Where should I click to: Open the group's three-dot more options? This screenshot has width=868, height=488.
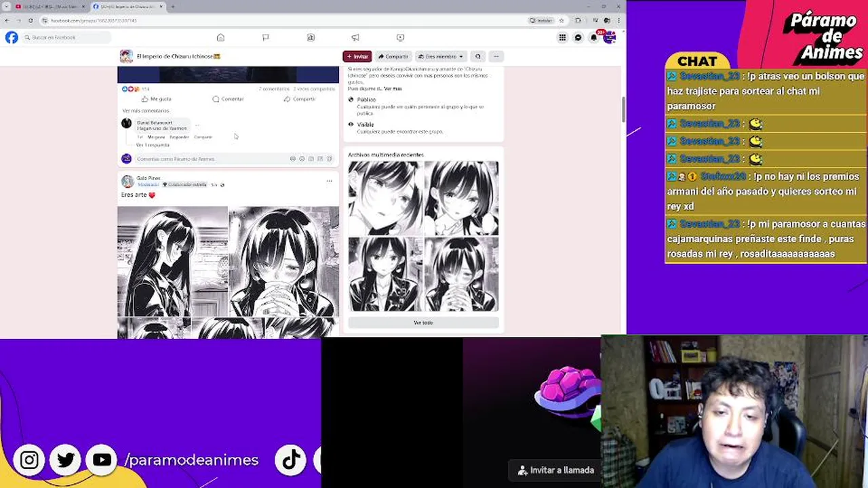(496, 56)
